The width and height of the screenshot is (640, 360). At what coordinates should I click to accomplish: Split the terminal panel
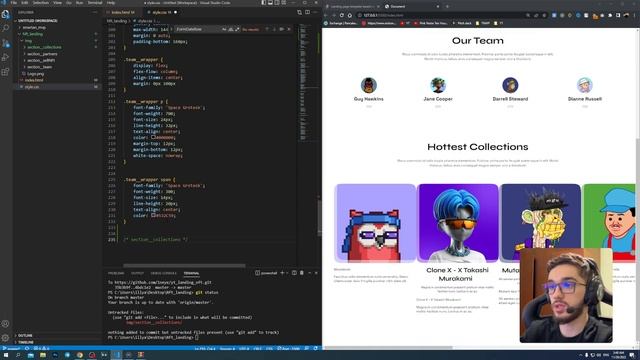pos(294,273)
